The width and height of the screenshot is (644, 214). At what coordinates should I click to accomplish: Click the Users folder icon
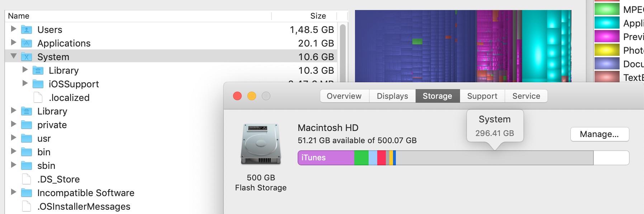click(27, 30)
